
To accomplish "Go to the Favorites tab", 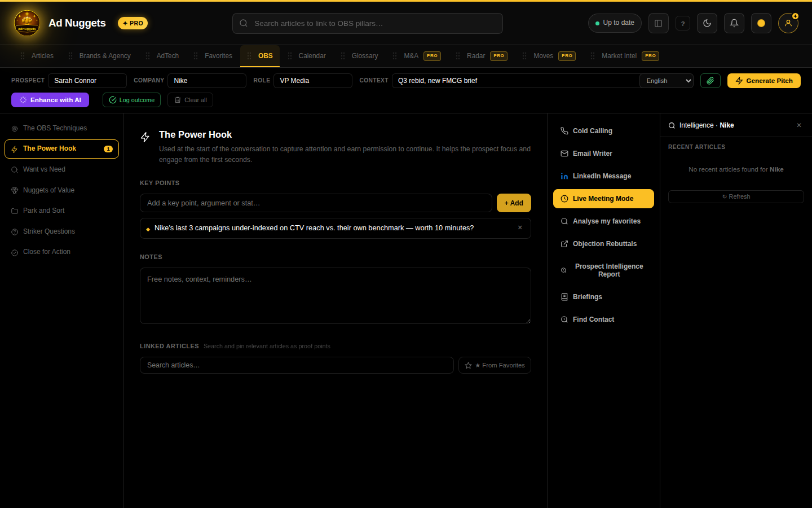I will 213,56.
